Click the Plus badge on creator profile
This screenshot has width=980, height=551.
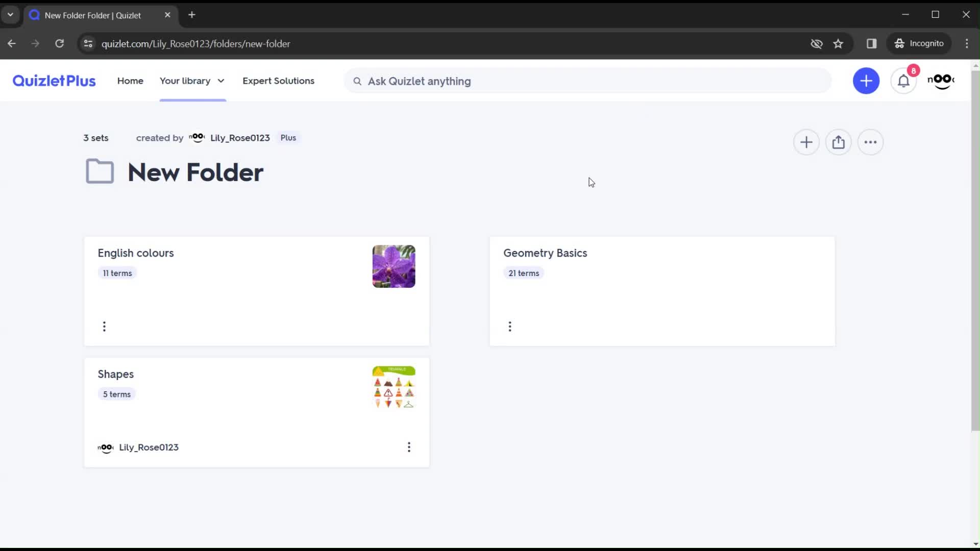click(x=287, y=138)
